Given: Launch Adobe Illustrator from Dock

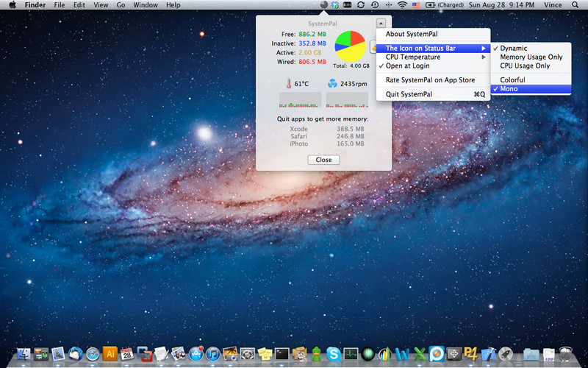Looking at the screenshot, I should tap(110, 354).
